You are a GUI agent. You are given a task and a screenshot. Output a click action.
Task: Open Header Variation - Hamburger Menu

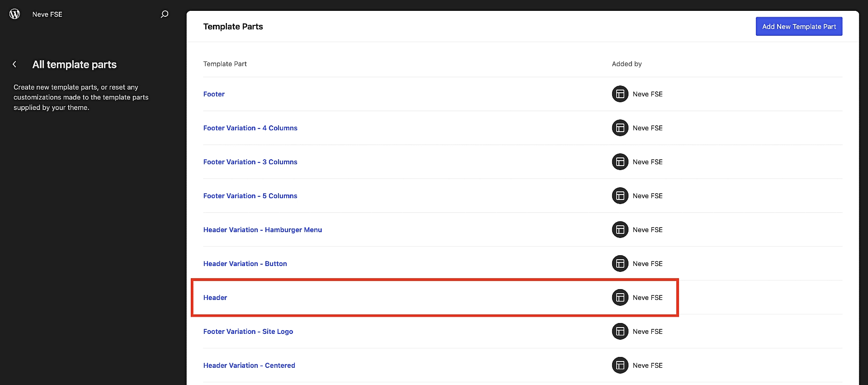coord(263,230)
